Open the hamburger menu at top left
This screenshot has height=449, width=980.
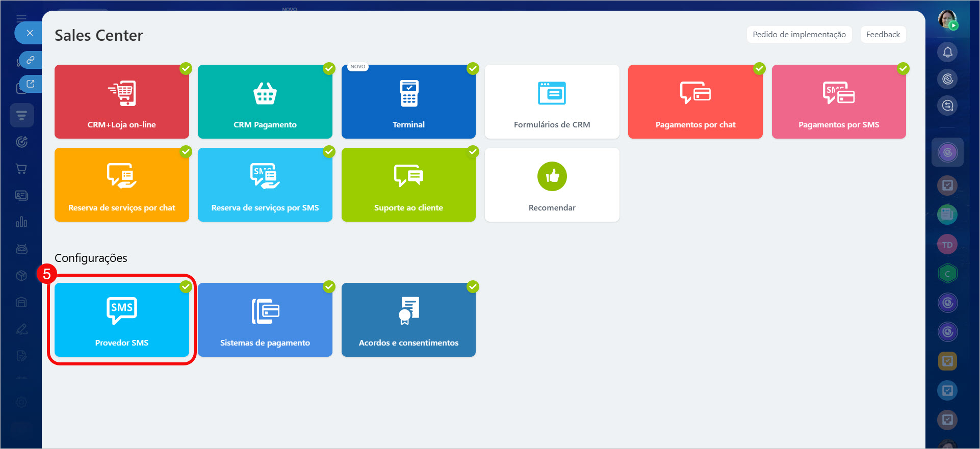pos(21,18)
